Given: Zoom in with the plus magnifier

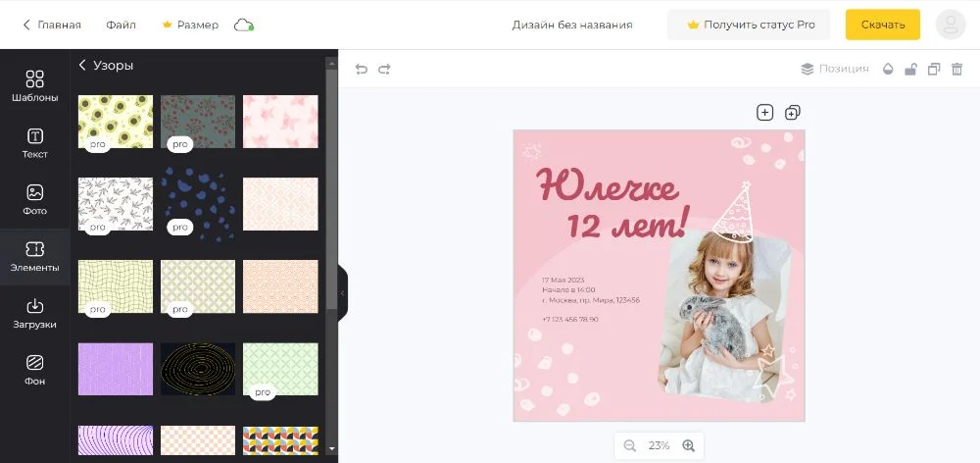Looking at the screenshot, I should point(688,445).
